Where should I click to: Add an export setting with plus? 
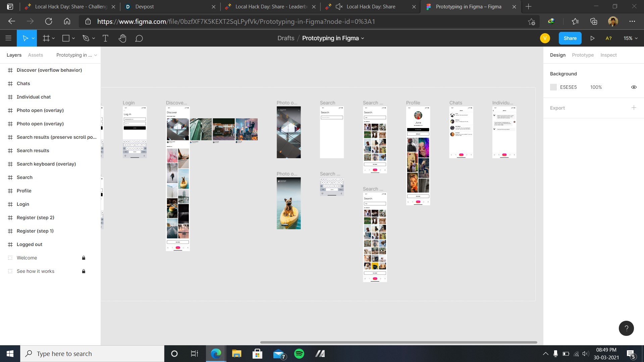pos(634,108)
